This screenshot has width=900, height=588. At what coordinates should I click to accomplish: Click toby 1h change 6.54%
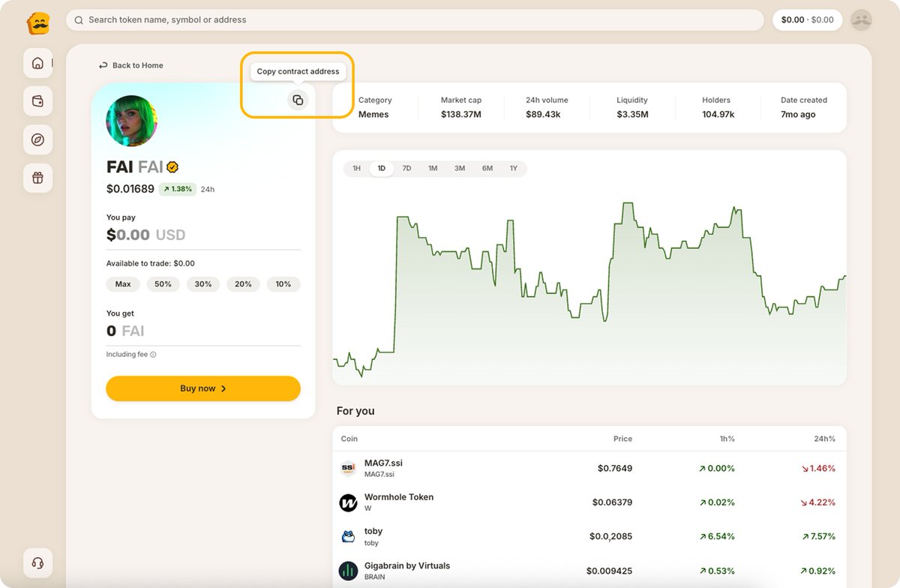tap(716, 536)
